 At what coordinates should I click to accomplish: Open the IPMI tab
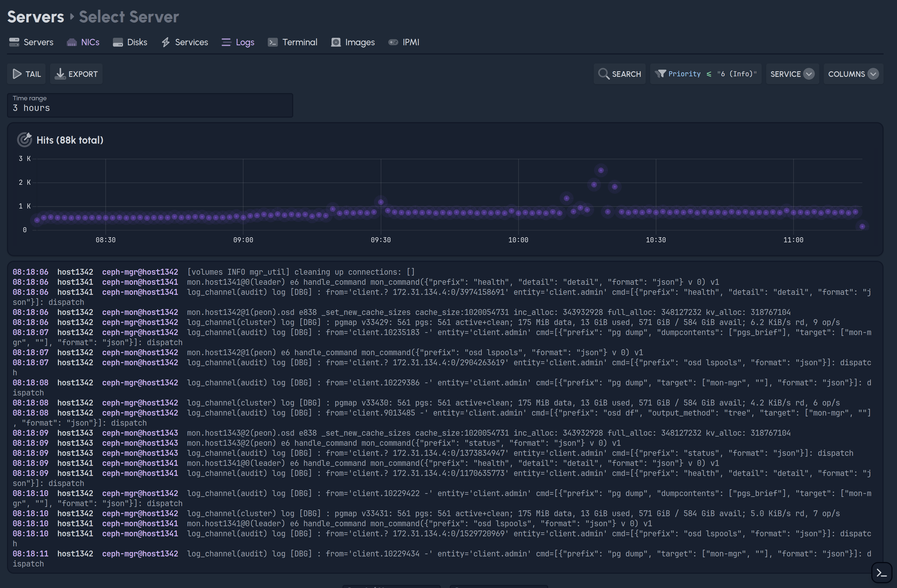(x=404, y=42)
